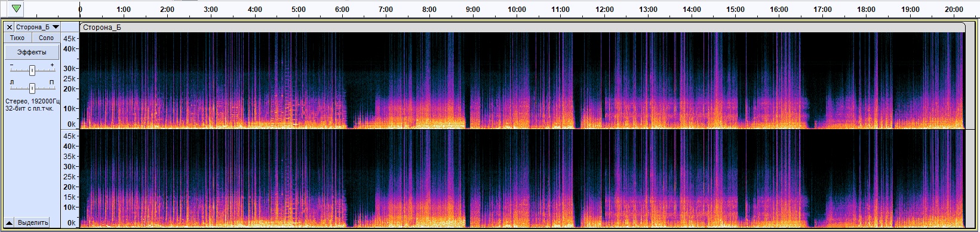Collapse the track with the up-arrow button

pos(9,222)
